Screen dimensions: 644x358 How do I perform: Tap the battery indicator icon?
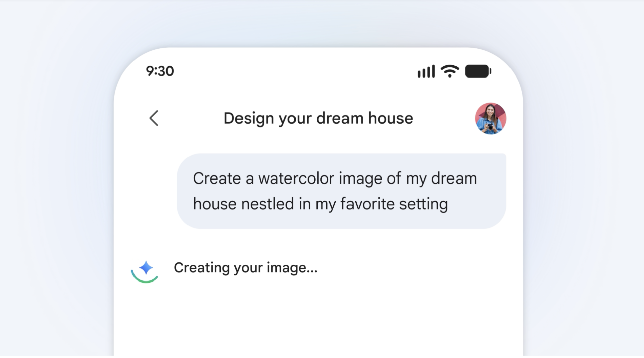478,70
